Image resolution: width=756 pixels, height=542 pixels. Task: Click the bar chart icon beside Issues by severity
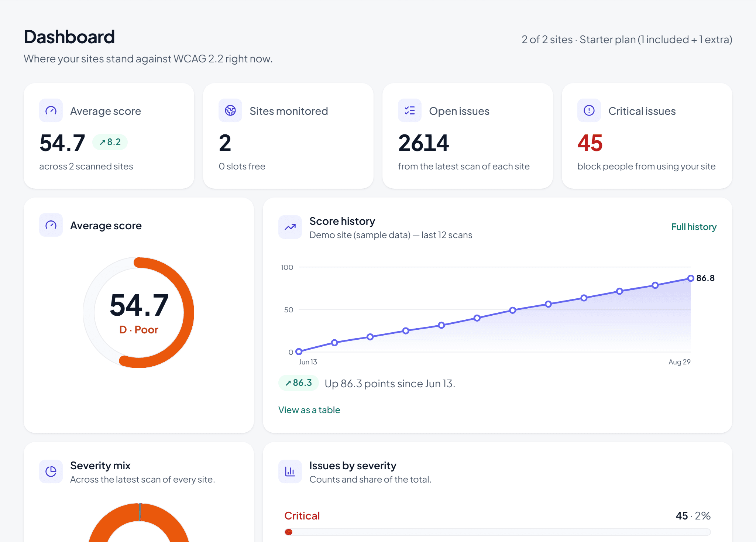coord(290,471)
